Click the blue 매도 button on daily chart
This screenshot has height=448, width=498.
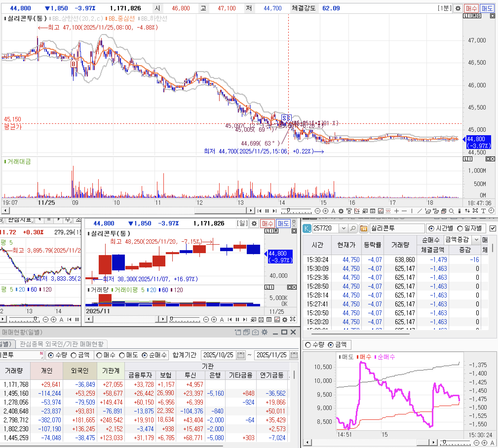pyautogui.click(x=283, y=224)
